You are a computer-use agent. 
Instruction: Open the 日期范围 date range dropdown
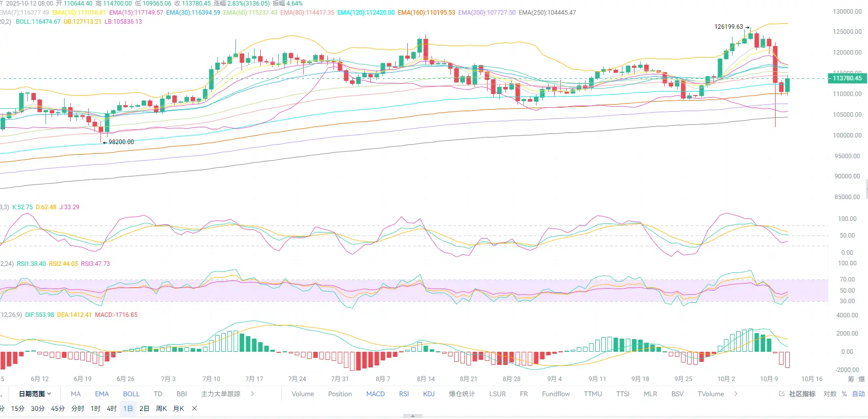click(x=35, y=394)
